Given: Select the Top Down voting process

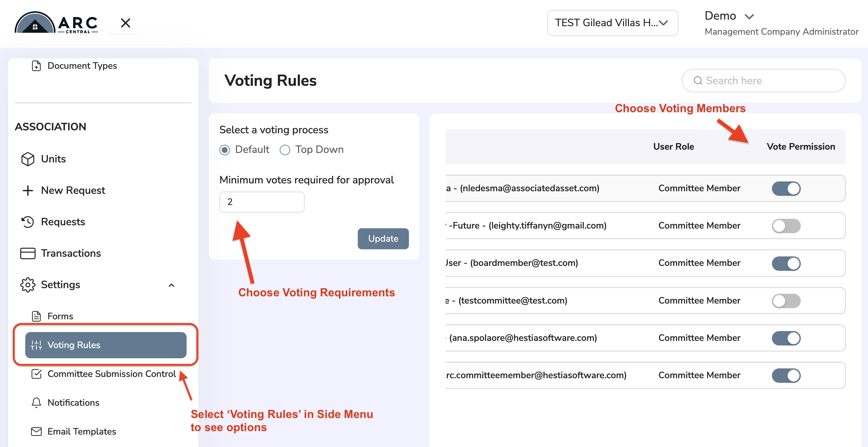Looking at the screenshot, I should point(285,150).
